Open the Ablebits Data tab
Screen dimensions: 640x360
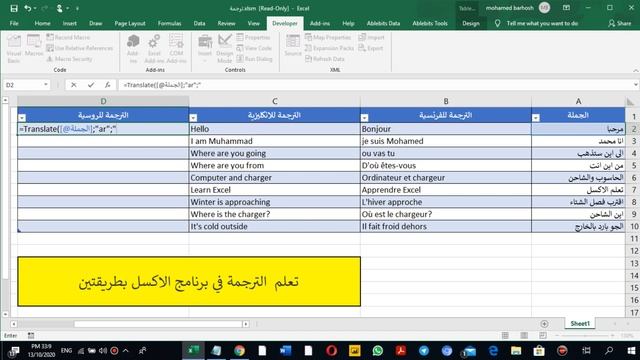pyautogui.click(x=383, y=23)
